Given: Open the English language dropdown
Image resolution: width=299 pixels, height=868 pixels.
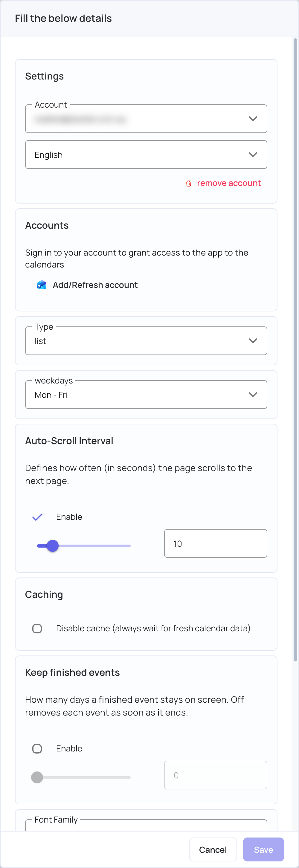Looking at the screenshot, I should tap(146, 155).
